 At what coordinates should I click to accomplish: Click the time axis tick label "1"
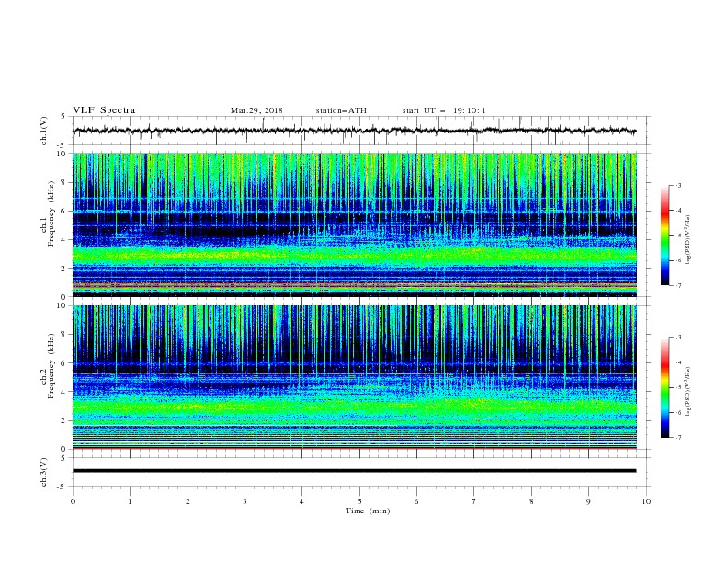[130, 501]
